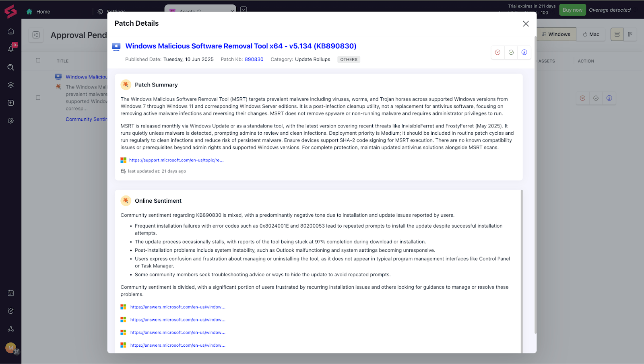
Task: Download patch arrow in table Action column
Action: [609, 98]
